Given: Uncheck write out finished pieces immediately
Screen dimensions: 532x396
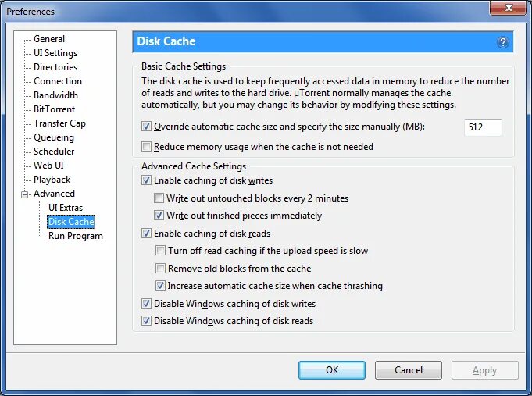Looking at the screenshot, I should [x=159, y=215].
